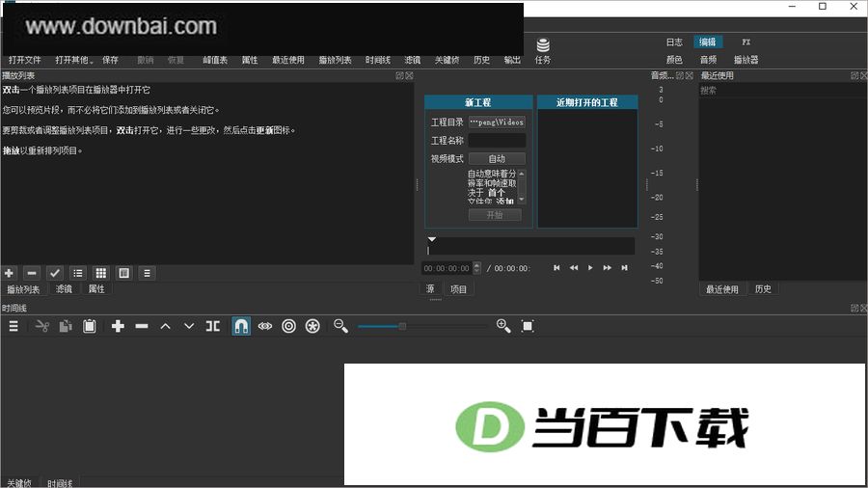Image resolution: width=868 pixels, height=488 pixels.
Task: Click the playlist update checkmark icon
Action: pyautogui.click(x=54, y=273)
